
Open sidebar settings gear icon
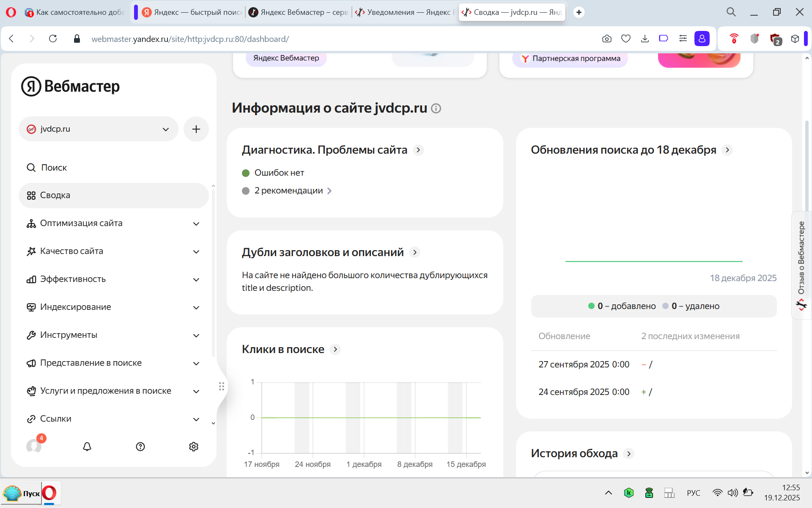tap(194, 447)
